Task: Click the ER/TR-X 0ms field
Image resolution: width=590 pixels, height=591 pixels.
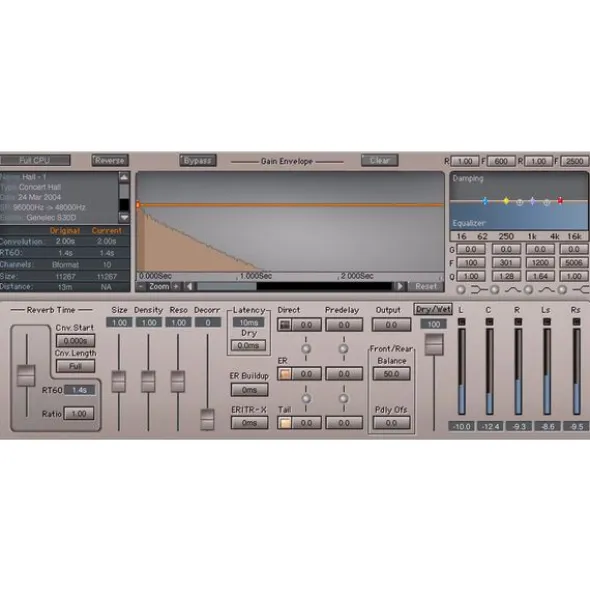Action: tap(249, 423)
